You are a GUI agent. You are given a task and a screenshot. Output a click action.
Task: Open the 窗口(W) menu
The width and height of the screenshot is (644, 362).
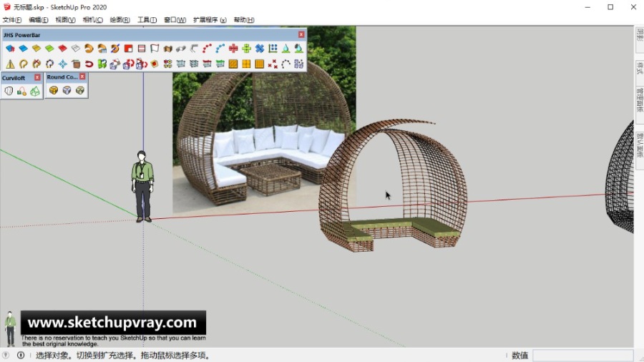pos(175,20)
